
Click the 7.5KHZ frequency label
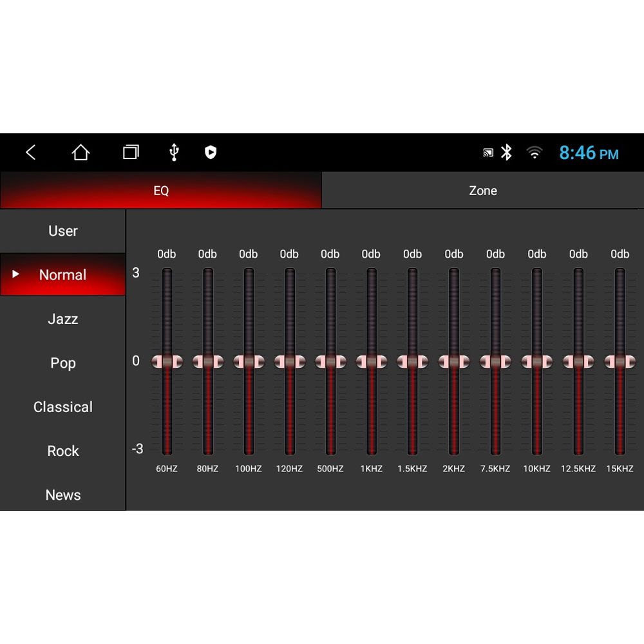[x=495, y=469]
